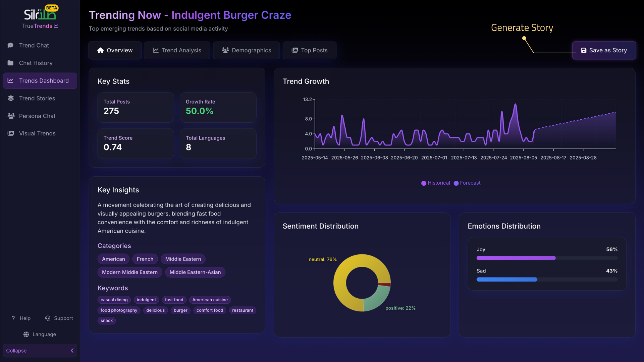
Task: Open Visual Trends using its image icon
Action: coord(11,133)
